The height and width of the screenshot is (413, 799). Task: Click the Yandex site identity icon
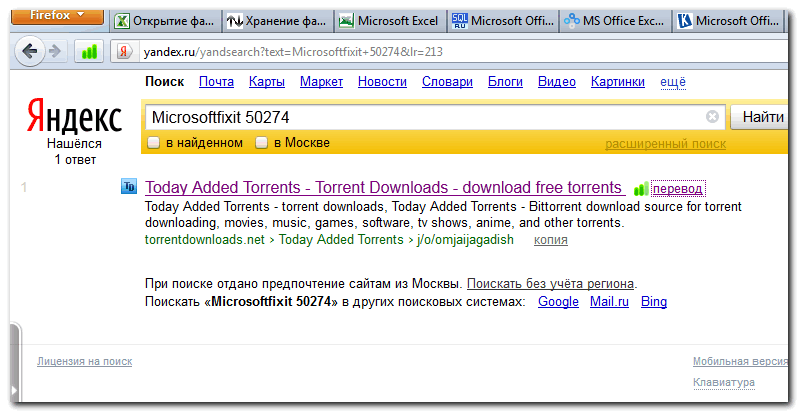point(124,51)
